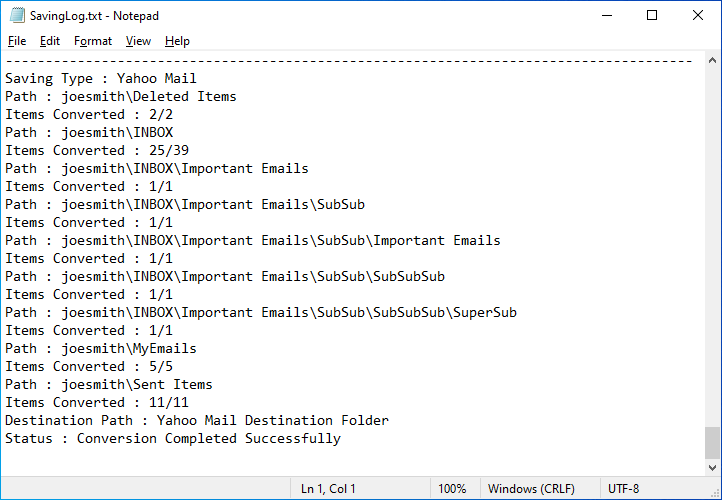The height and width of the screenshot is (500, 722).
Task: Click the 'Ln 1, Col 1' status entry
Action: click(x=328, y=488)
